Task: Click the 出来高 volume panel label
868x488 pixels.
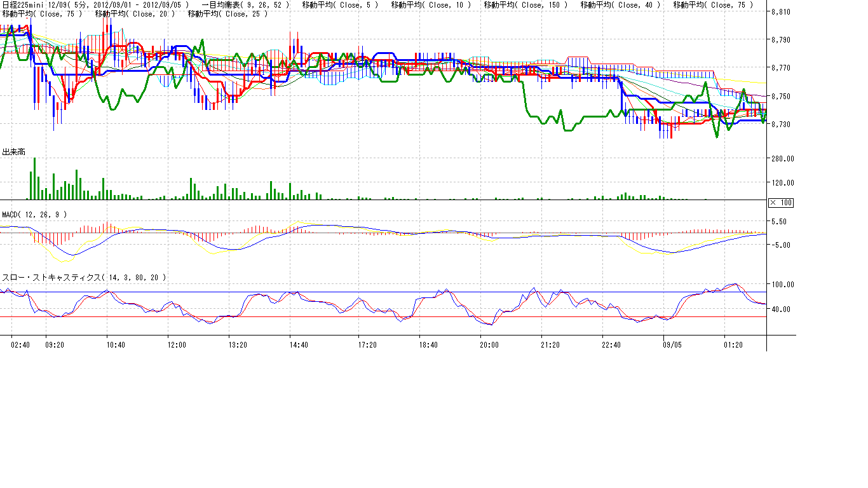Action: [13, 152]
